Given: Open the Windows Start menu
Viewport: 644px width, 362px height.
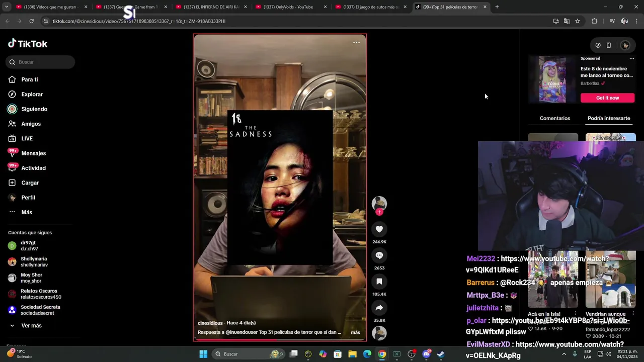Looking at the screenshot, I should (203, 354).
